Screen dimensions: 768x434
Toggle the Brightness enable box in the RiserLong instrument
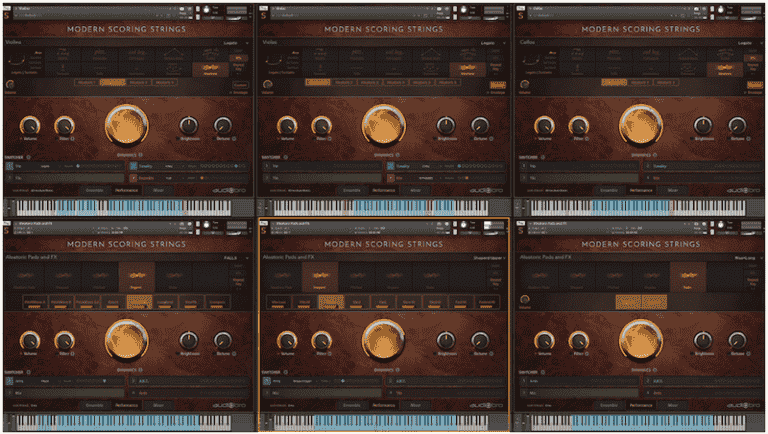(692, 354)
